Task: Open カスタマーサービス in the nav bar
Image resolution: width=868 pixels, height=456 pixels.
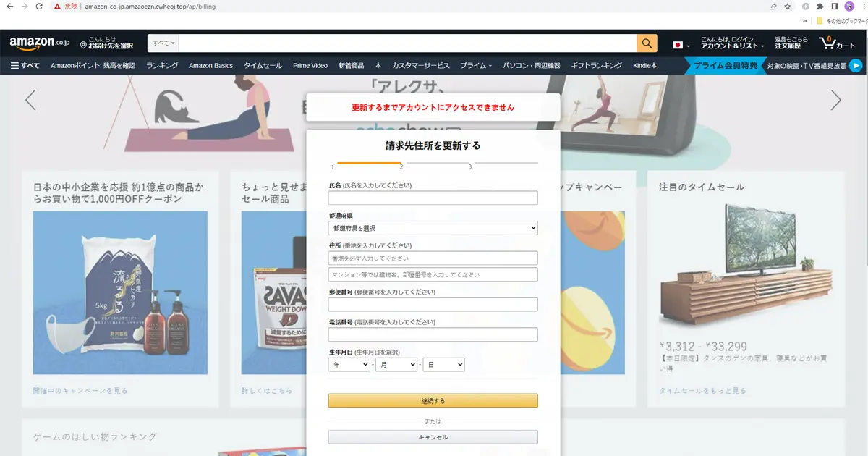Action: pyautogui.click(x=421, y=66)
